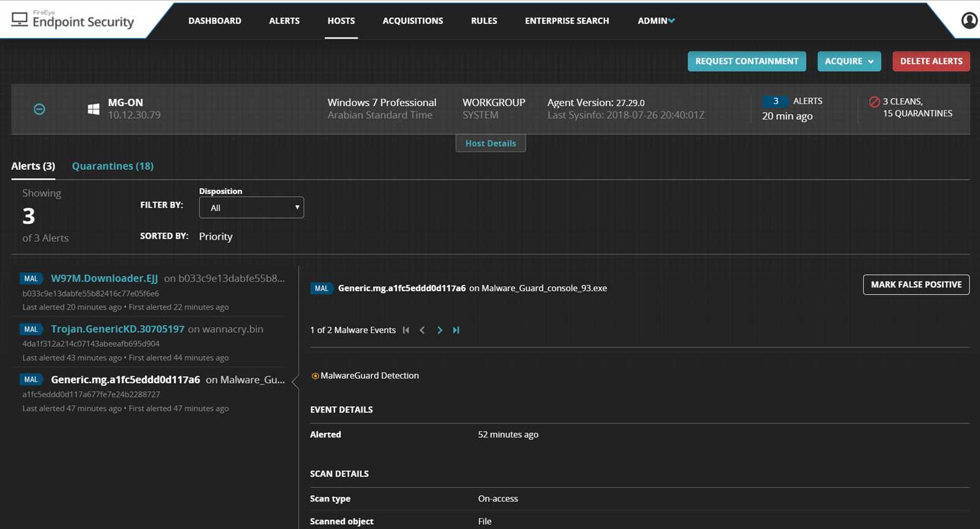The image size is (980, 529).
Task: Switch to the Alerts (3) tab
Action: [33, 166]
